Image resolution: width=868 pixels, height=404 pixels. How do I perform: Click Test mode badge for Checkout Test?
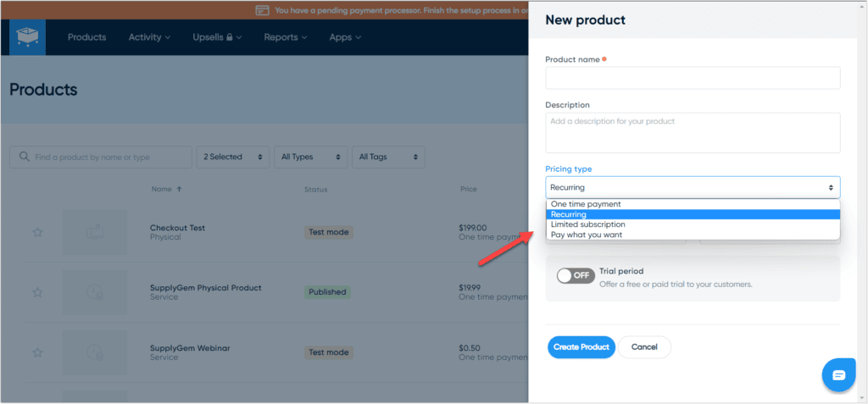(x=329, y=232)
